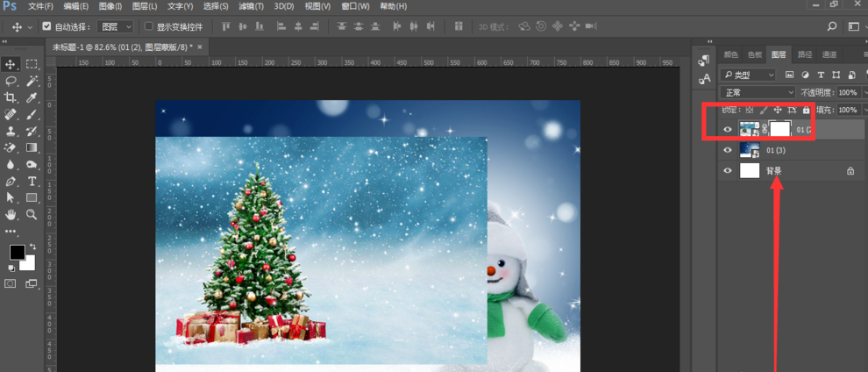Select the Magic Wand tool
The image size is (868, 372).
32,82
